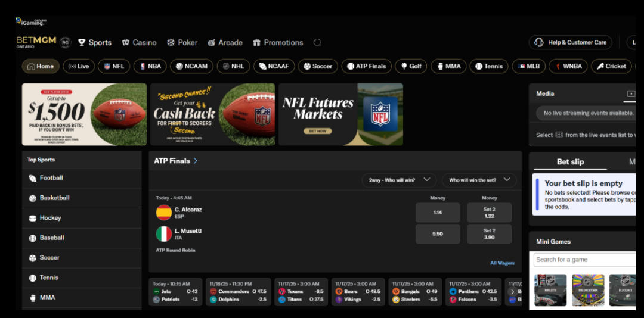
Task: Open the All Wagers link
Action: [x=502, y=263]
